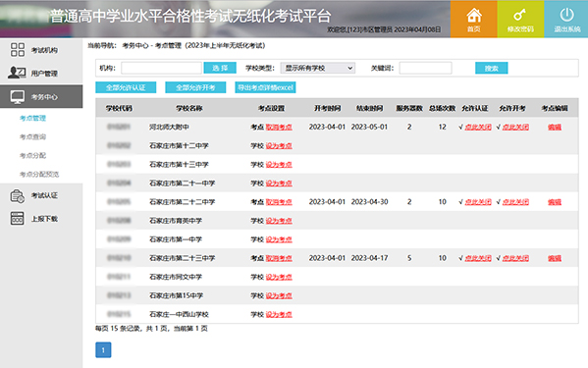Viewport: 588px width, 368px height.
Task: Click end date 2023-05-01 cell
Action: click(x=369, y=127)
